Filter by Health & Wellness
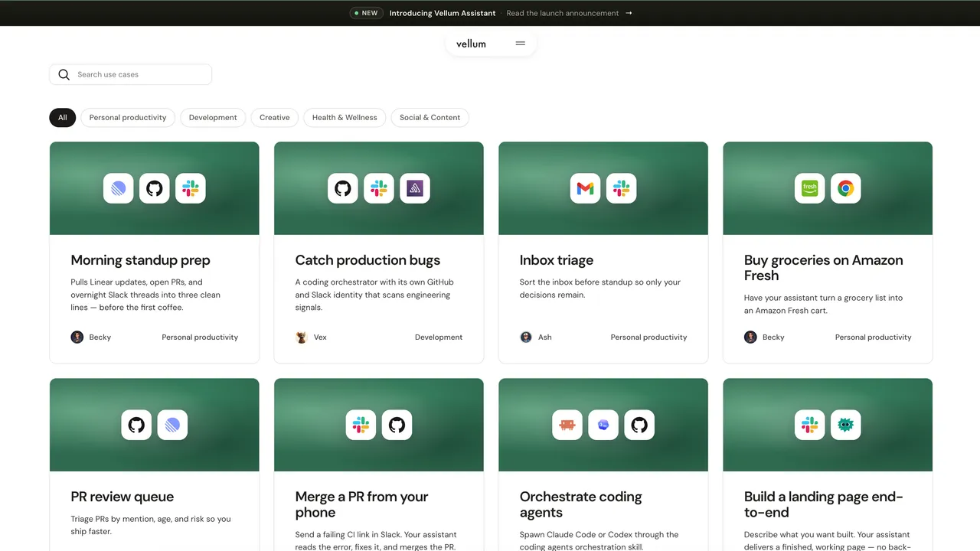Image resolution: width=980 pixels, height=551 pixels. pyautogui.click(x=345, y=118)
